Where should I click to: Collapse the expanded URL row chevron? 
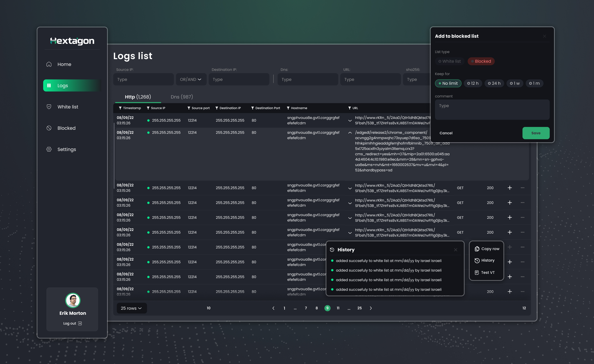point(350,133)
